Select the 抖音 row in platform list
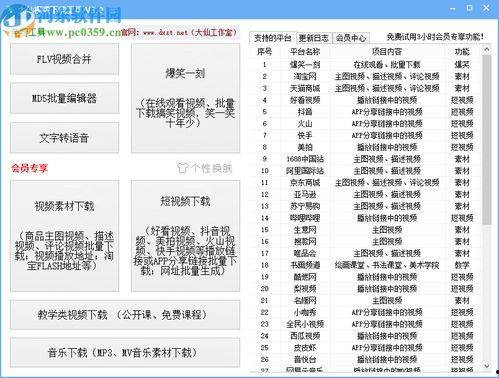Image resolution: width=499 pixels, height=378 pixels. (x=365, y=112)
